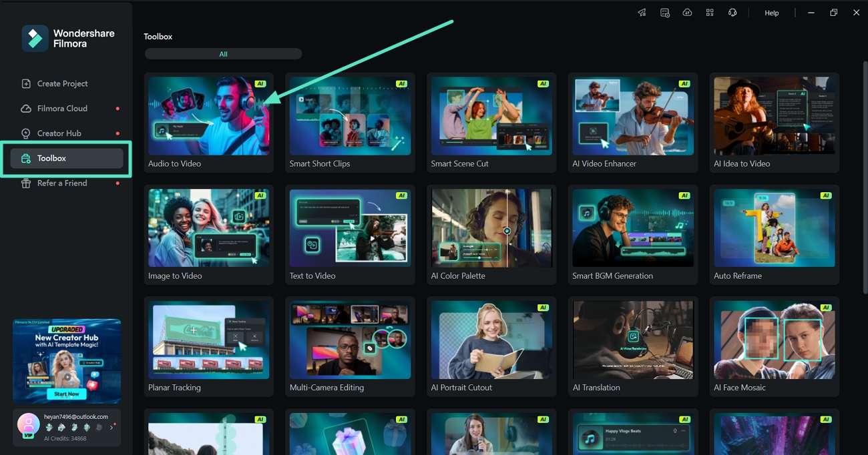Click the 'Smart BGM Generation' label text
This screenshot has height=455, width=868.
tap(612, 276)
